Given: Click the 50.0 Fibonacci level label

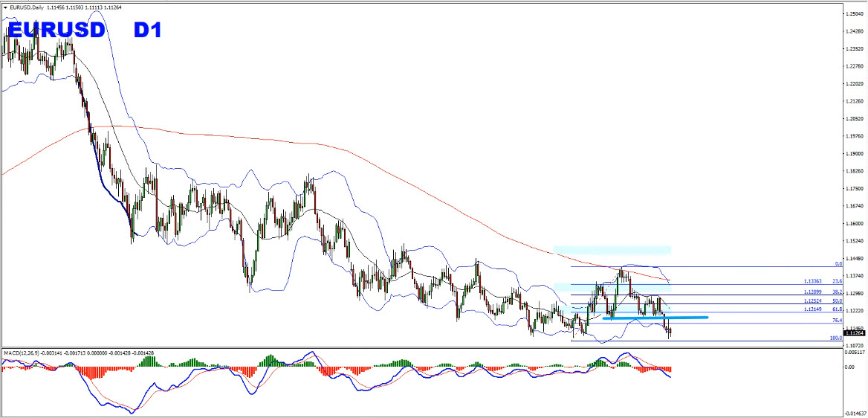Looking at the screenshot, I should [836, 301].
